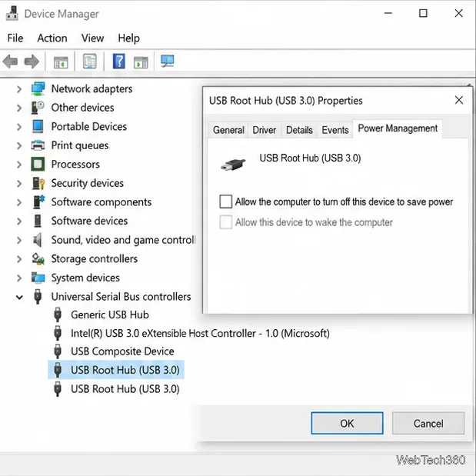Expand the Network adapters category
Viewport: 476px width, 476px height.
pos(18,89)
